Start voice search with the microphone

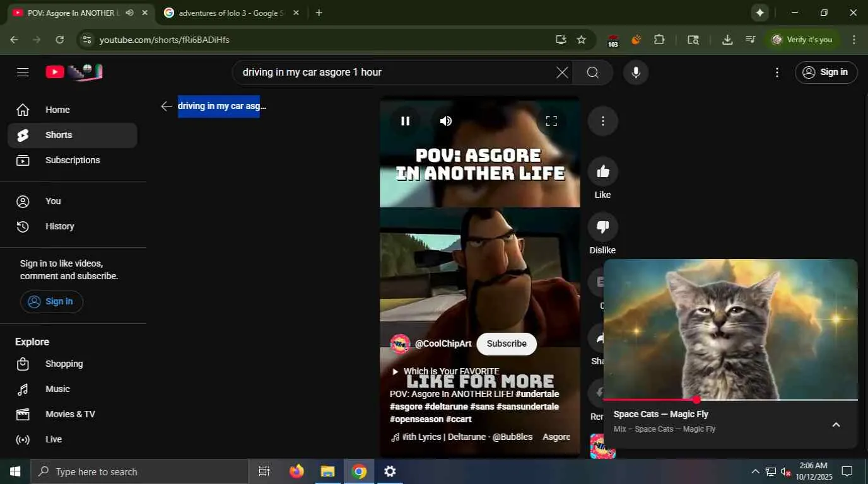(636, 72)
